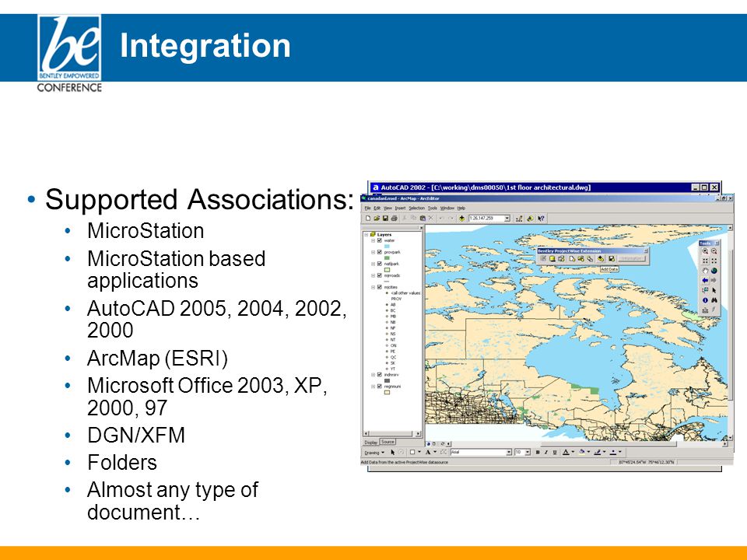The image size is (747, 560).
Task: Apply Italic text formatting
Action: point(546,452)
